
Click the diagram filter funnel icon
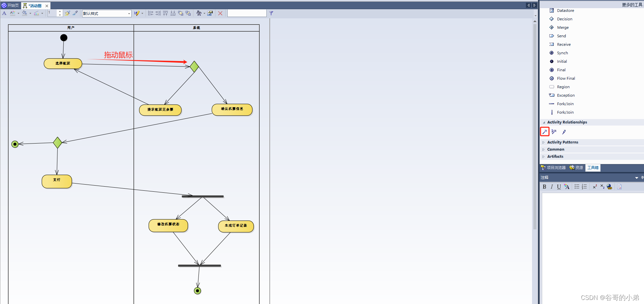pyautogui.click(x=271, y=13)
